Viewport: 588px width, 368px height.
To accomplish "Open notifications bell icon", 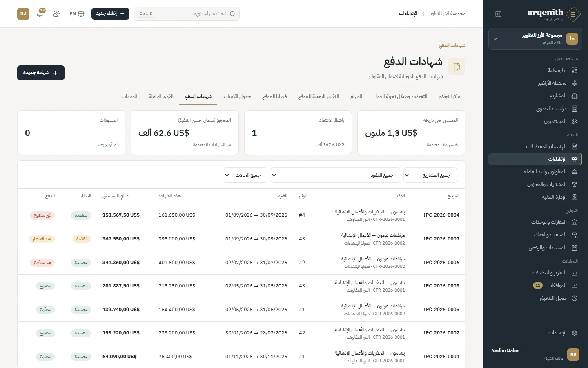I will [x=40, y=13].
